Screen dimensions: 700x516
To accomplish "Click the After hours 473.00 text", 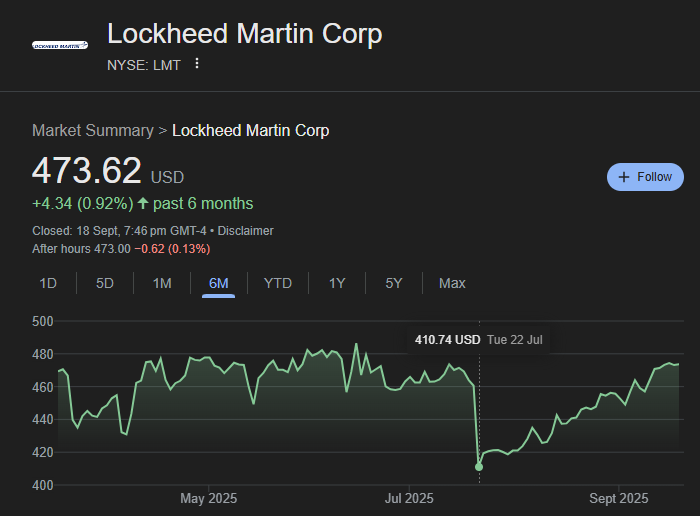I will pyautogui.click(x=81, y=249).
